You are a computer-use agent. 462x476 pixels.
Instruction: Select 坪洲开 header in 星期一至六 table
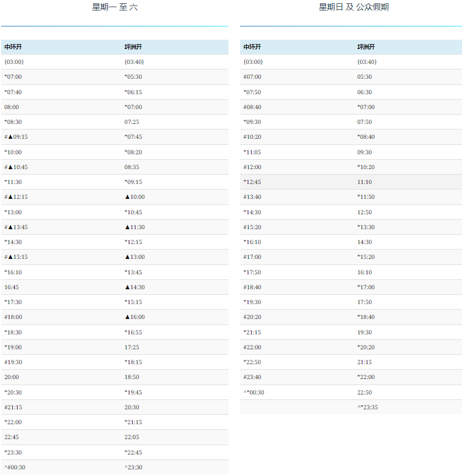133,47
